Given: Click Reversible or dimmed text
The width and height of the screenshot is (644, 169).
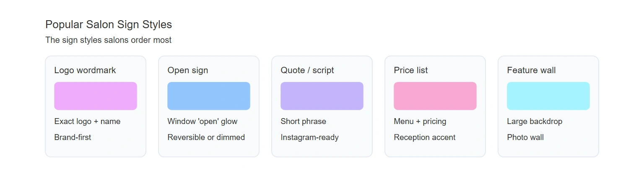Looking at the screenshot, I should pyautogui.click(x=206, y=137).
